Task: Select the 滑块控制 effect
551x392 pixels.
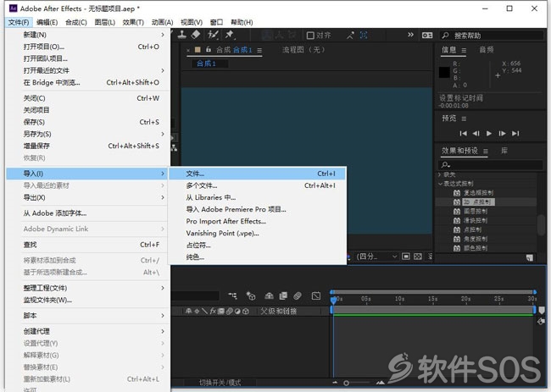Action: [x=476, y=220]
